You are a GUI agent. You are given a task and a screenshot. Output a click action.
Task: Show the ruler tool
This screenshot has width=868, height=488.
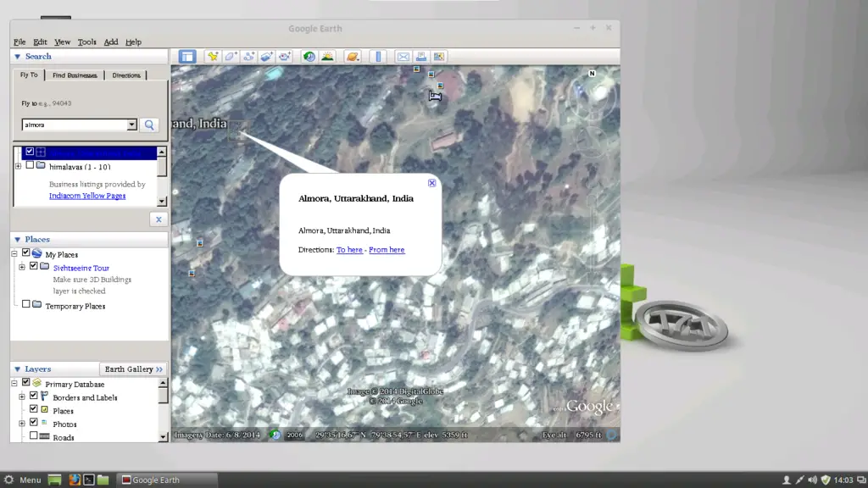378,57
